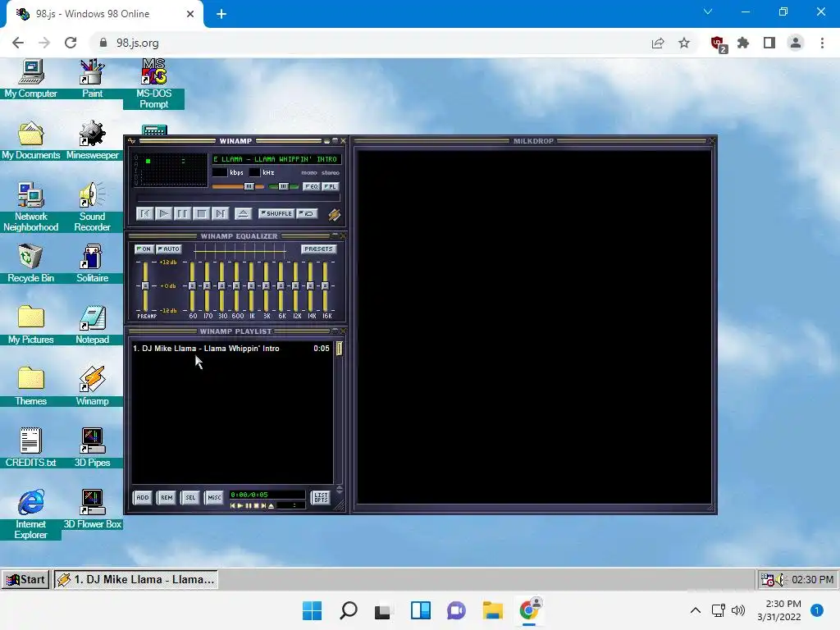Open the playlist MISC menu
This screenshot has width=840, height=630.
click(x=214, y=498)
